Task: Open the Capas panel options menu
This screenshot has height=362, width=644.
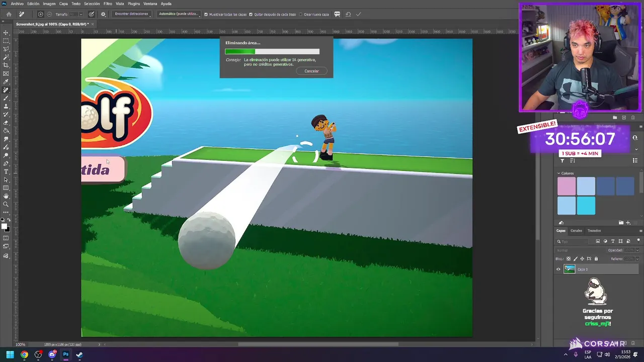Action: click(640, 231)
